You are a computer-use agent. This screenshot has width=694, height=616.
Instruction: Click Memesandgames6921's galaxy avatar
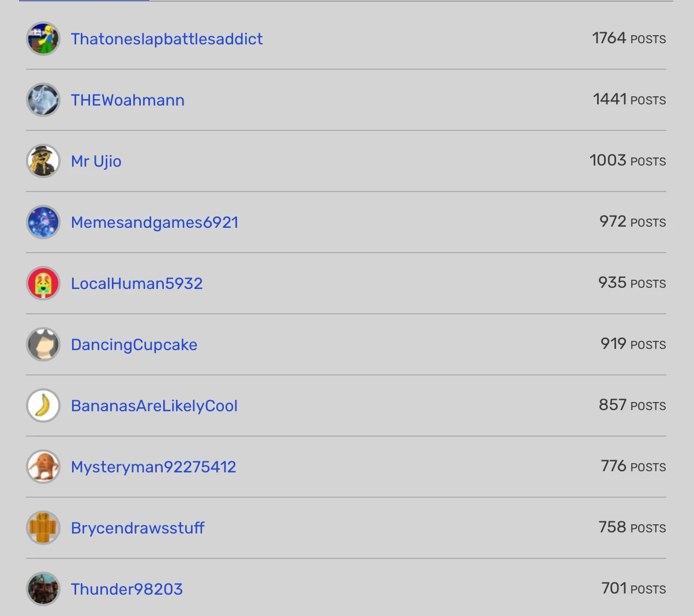43,221
